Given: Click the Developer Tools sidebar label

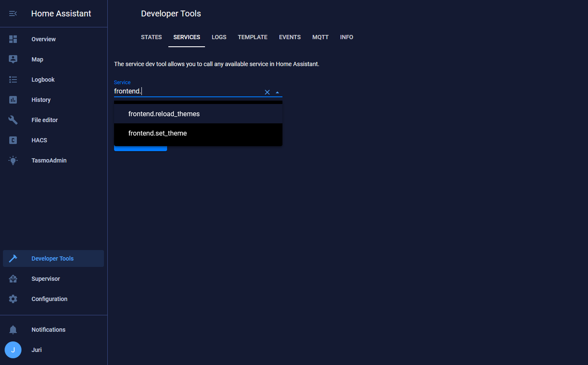Looking at the screenshot, I should (53, 258).
